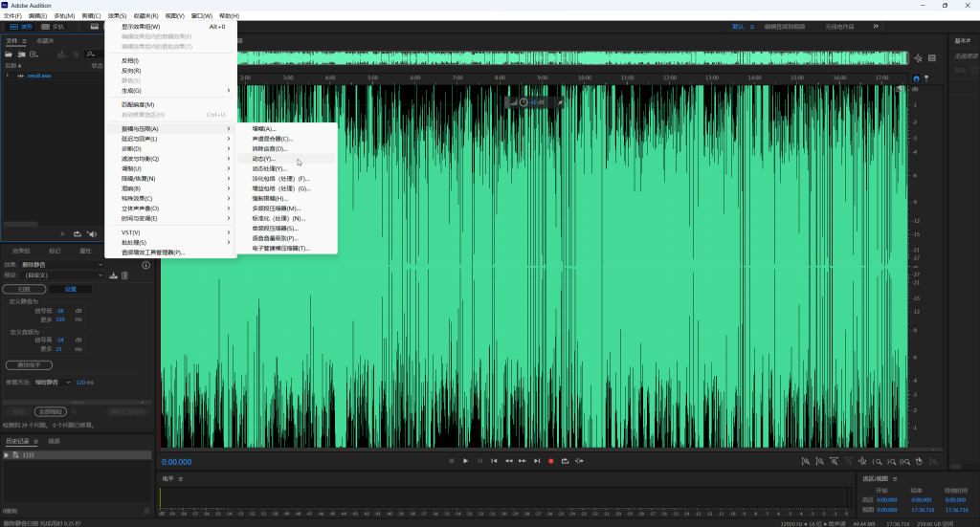Click the Zoom Out Full icon
This screenshot has height=527, width=980.
coord(862,461)
